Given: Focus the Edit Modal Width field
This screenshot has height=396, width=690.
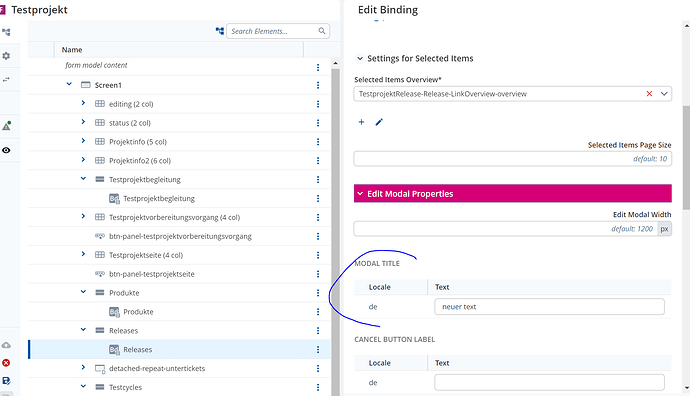Looking at the screenshot, I should tap(506, 229).
